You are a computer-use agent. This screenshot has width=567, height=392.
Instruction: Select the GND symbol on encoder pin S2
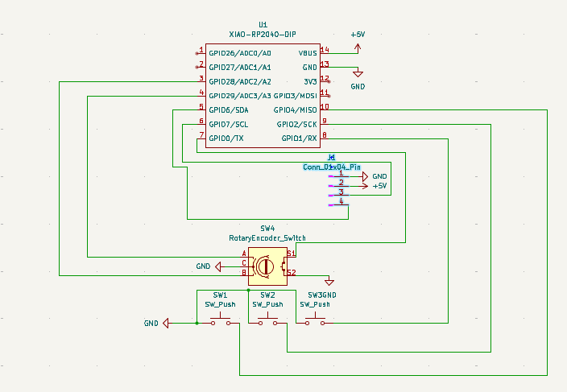tap(329, 282)
